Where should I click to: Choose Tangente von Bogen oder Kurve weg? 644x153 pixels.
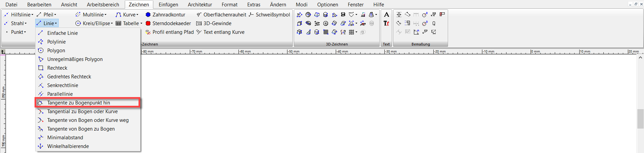(88, 120)
